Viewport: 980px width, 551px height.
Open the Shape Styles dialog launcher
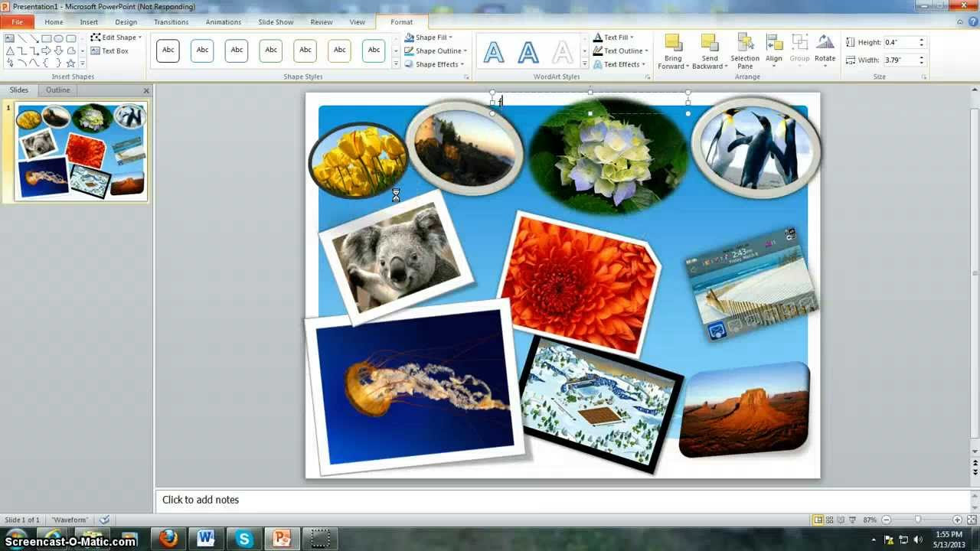(466, 77)
